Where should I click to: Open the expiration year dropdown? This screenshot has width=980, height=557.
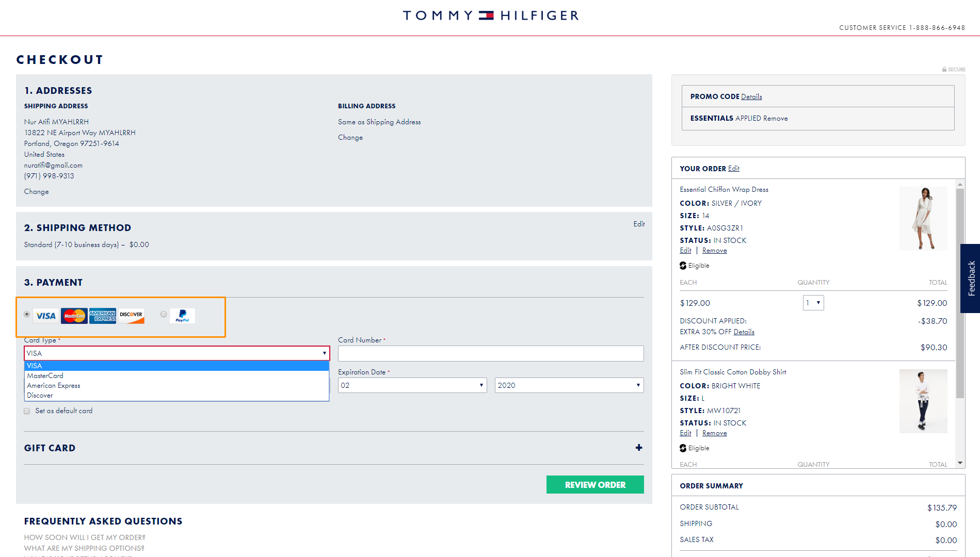pos(569,385)
